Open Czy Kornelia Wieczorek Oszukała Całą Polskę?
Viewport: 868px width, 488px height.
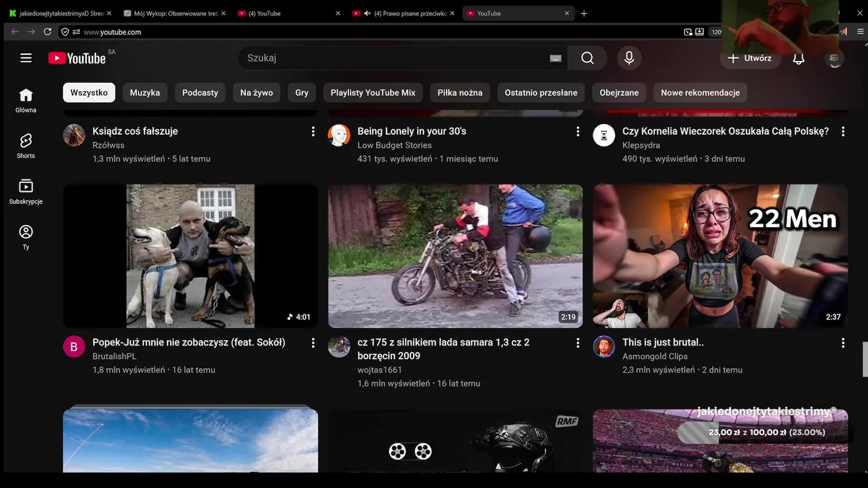tap(726, 131)
